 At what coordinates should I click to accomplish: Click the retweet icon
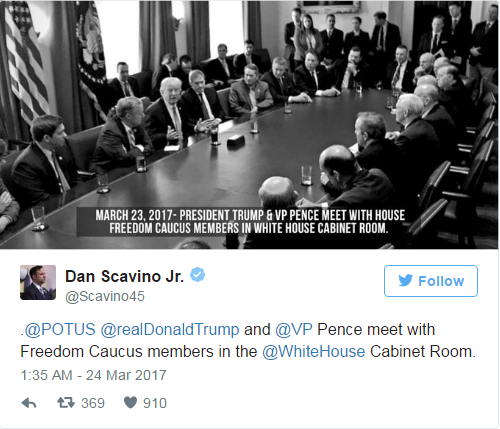click(66, 403)
